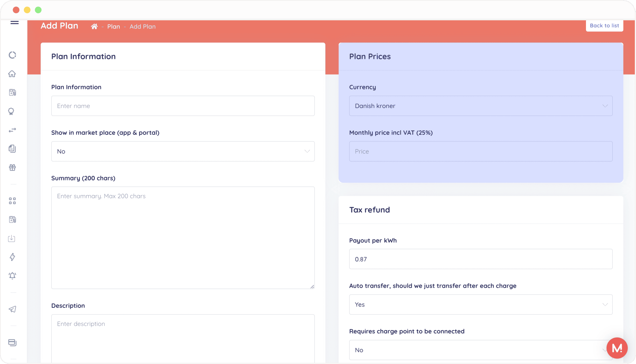Click the gift box icon in the sidebar
This screenshot has height=364, width=636.
click(x=12, y=167)
